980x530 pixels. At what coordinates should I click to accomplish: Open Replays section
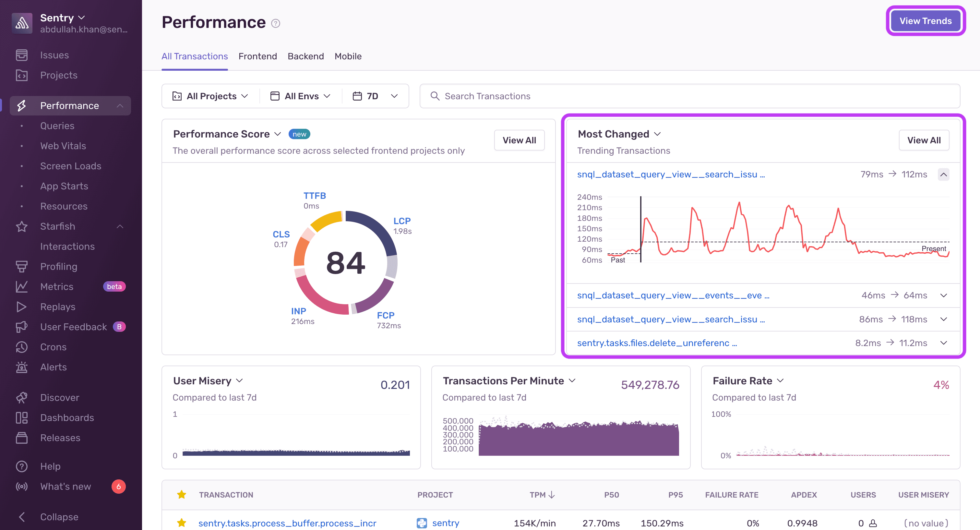point(22,307)
